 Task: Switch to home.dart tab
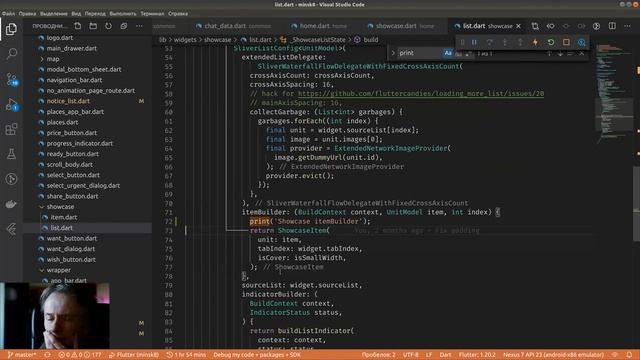point(319,26)
